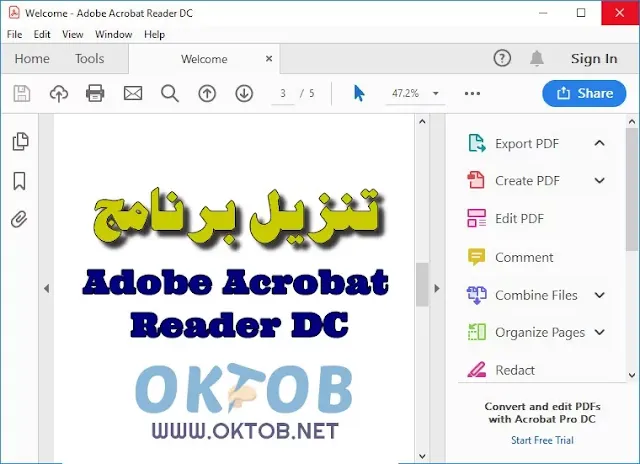Click the Edit PDF label
Image resolution: width=640 pixels, height=464 pixels.
click(x=520, y=218)
